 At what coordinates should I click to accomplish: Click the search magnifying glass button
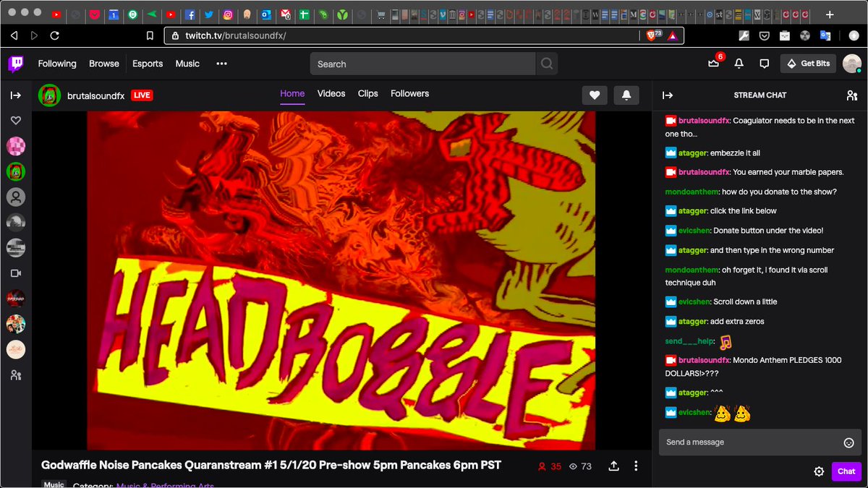547,64
